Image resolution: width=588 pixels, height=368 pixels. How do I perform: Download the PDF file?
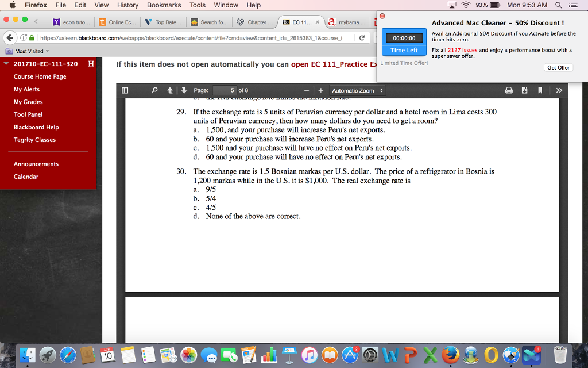tap(525, 90)
